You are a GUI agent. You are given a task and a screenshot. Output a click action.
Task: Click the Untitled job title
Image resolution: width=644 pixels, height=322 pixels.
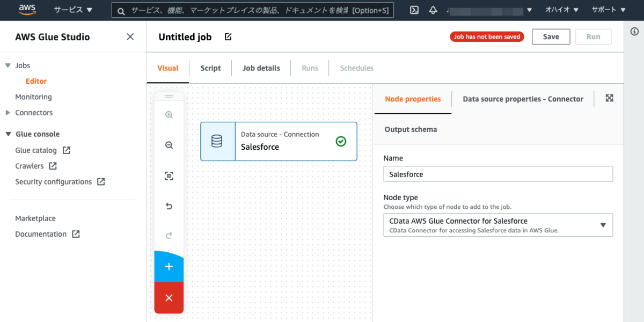[x=185, y=37]
